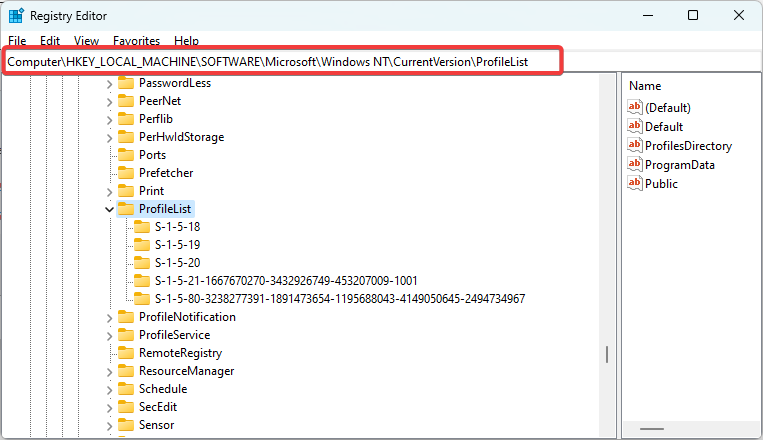Click the folder icon of the SID ending in 1001

(x=142, y=281)
